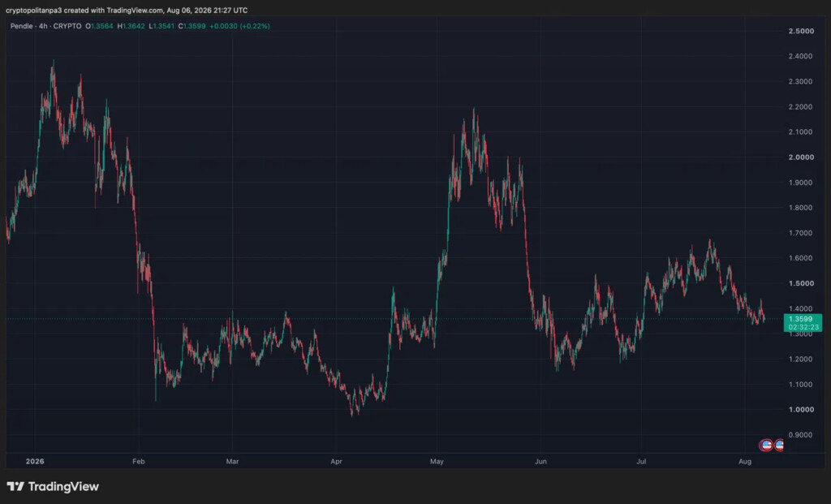The width and height of the screenshot is (831, 504).
Task: Click the Aug label on time axis
Action: tap(745, 462)
